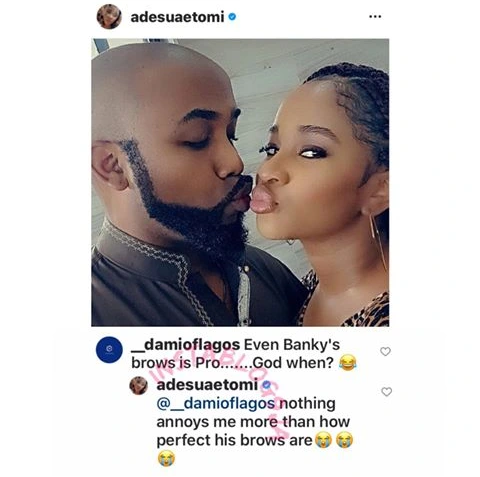Like the _damioflagos comment with heart
This screenshot has height=477, width=480.
pos(385,351)
